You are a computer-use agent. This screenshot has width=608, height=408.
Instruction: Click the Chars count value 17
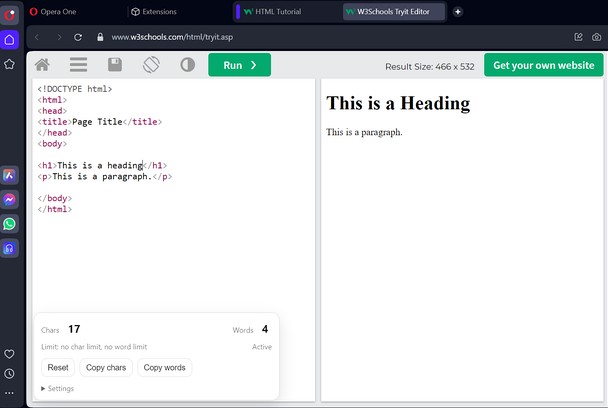point(74,329)
